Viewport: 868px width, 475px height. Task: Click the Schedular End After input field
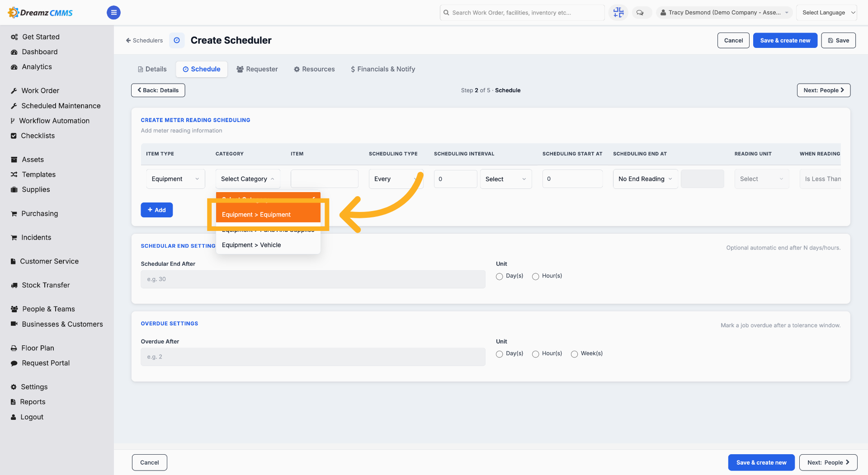pyautogui.click(x=313, y=279)
